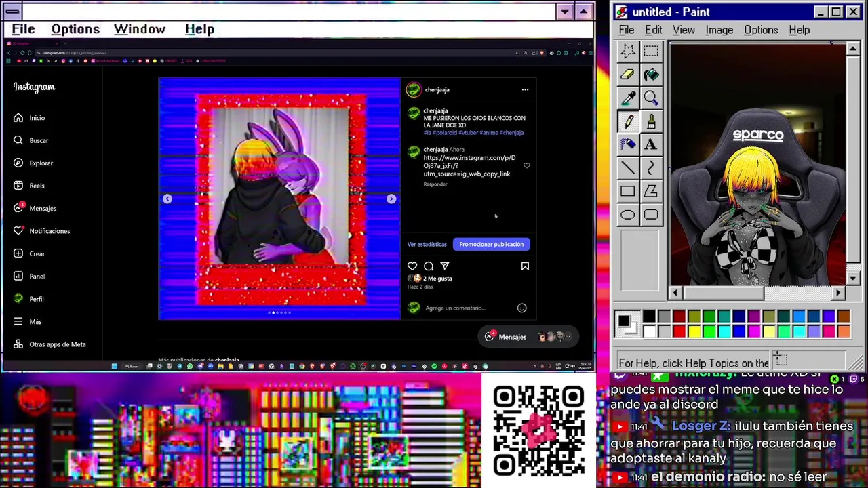The height and width of the screenshot is (488, 868).
Task: Open Reels from Instagram sidebar
Action: tap(29, 186)
